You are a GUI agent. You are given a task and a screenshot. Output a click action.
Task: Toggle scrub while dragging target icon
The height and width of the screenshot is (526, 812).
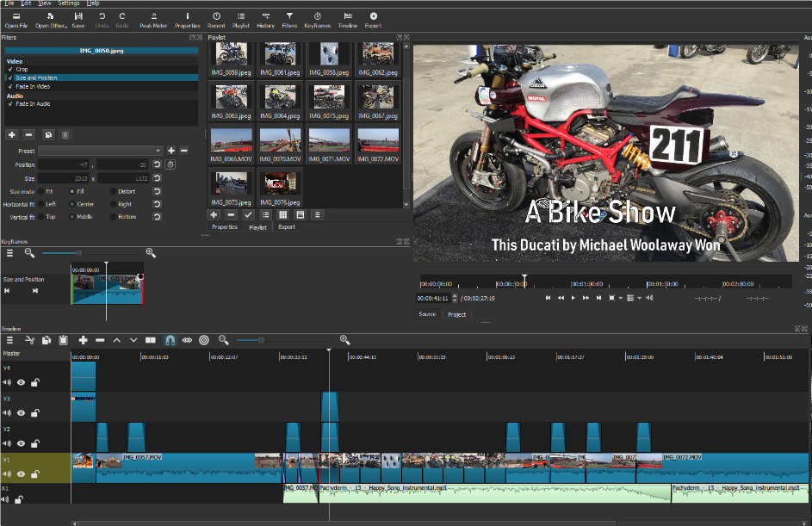click(x=204, y=340)
